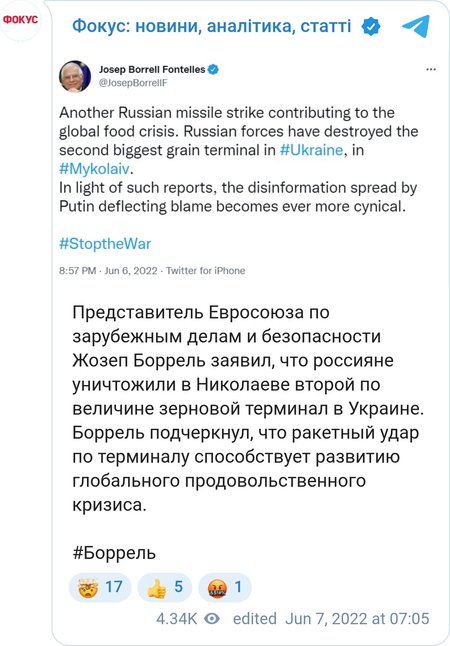Toggle the exploding head reaction
Image resolution: width=450 pixels, height=646 pixels.
tap(100, 587)
